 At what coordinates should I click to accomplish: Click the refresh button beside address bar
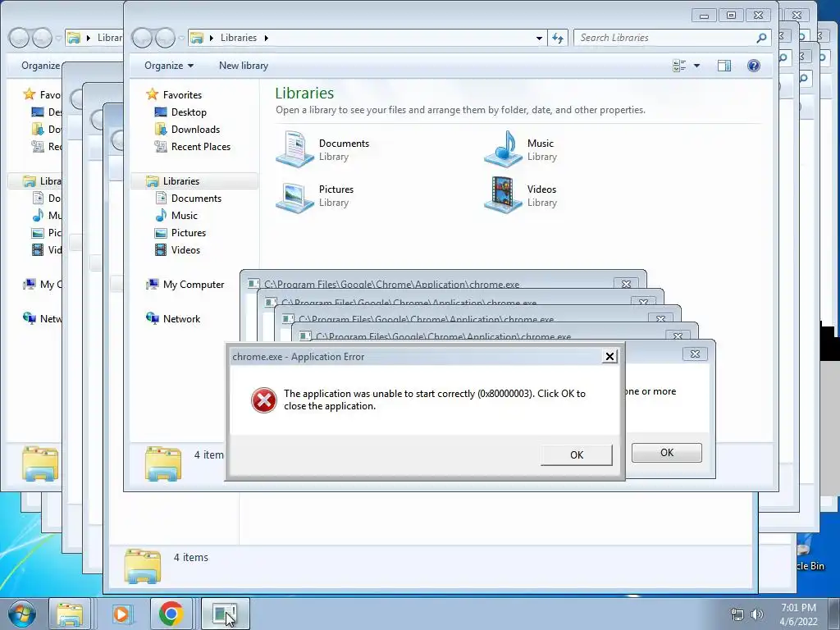coord(558,38)
